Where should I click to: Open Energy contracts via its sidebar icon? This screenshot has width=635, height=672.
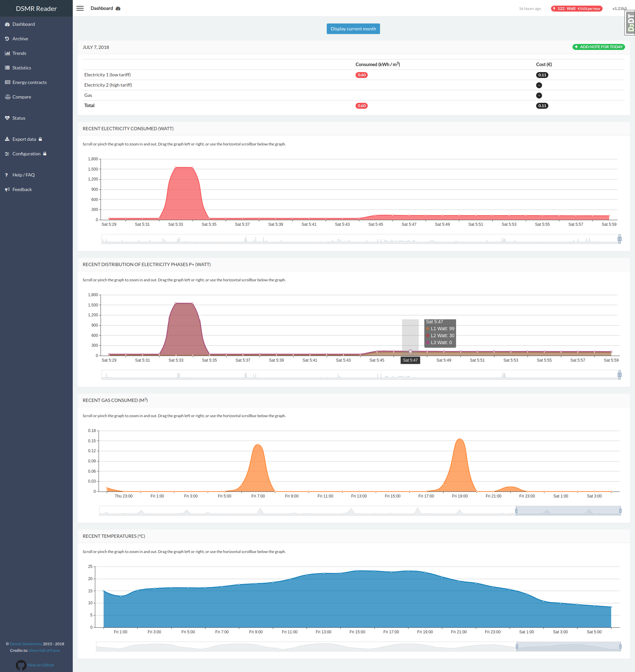point(8,82)
